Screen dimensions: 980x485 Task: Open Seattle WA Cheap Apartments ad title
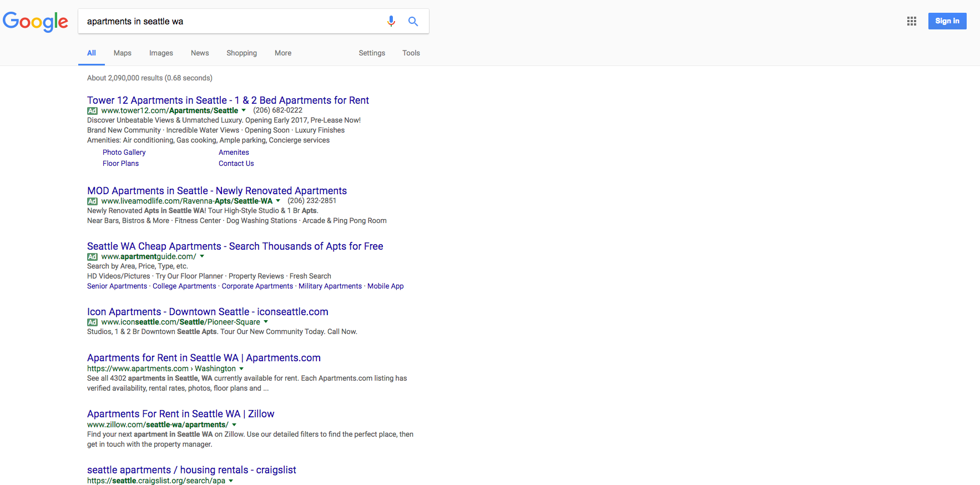[235, 246]
